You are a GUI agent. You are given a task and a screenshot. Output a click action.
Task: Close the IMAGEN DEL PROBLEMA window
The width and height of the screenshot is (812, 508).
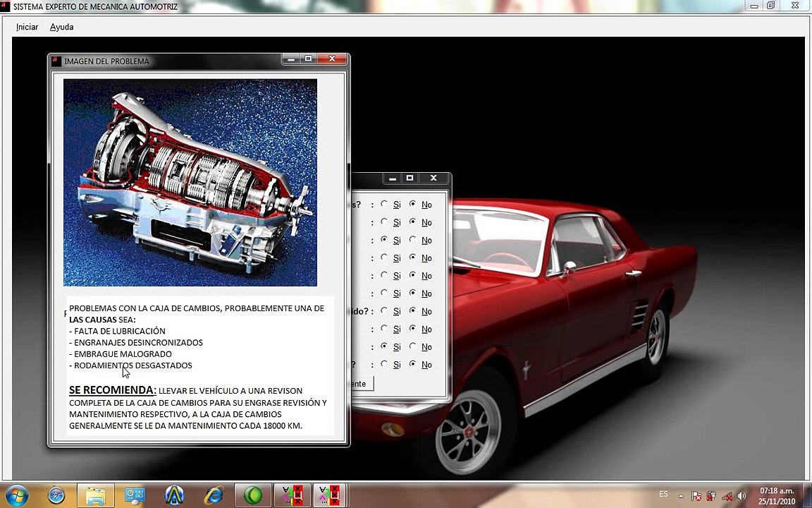pyautogui.click(x=332, y=59)
